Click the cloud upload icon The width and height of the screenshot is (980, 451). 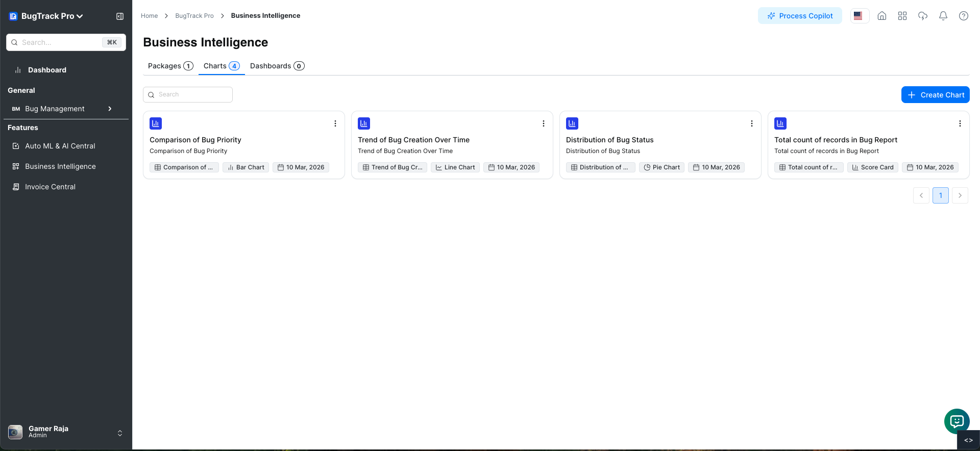pos(922,16)
